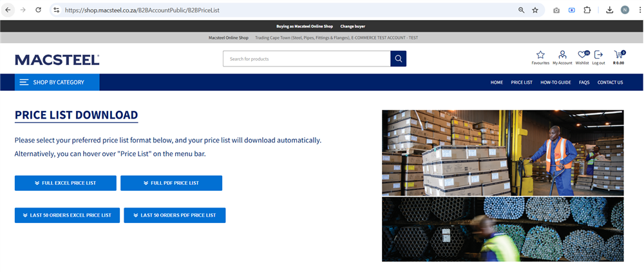This screenshot has width=644, height=272.
Task: Open My Account icon
Action: tap(562, 57)
